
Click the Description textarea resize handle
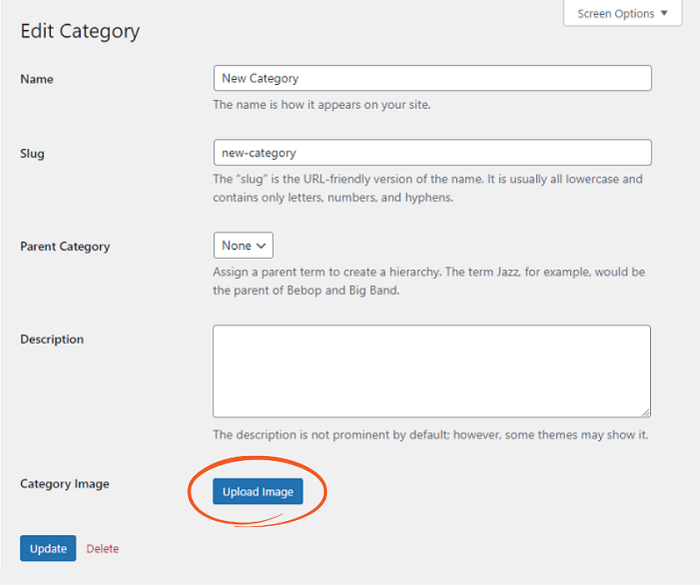pyautogui.click(x=646, y=413)
